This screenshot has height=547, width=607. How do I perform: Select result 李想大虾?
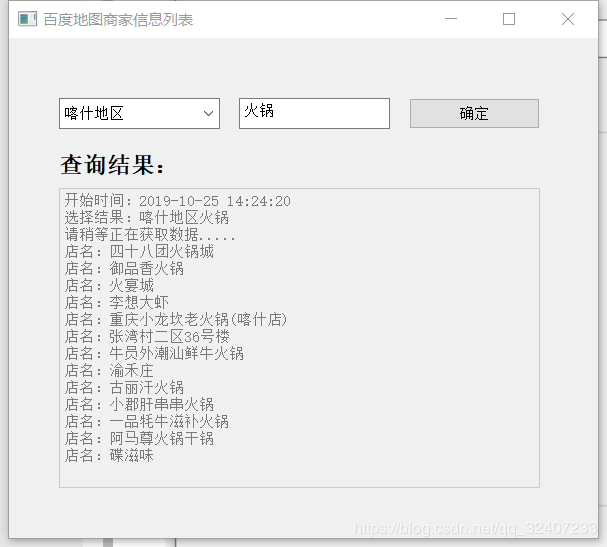coord(117,303)
